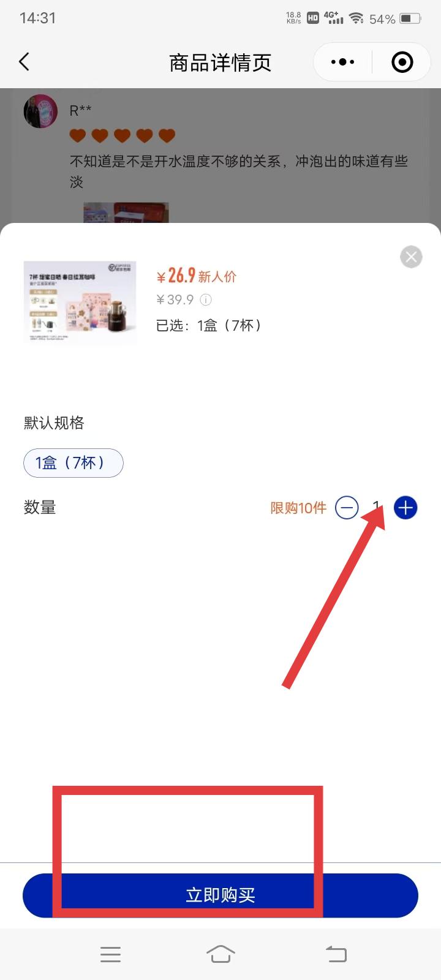Tap the info icon beside ¥39.9
The height and width of the screenshot is (980, 441).
[x=206, y=300]
